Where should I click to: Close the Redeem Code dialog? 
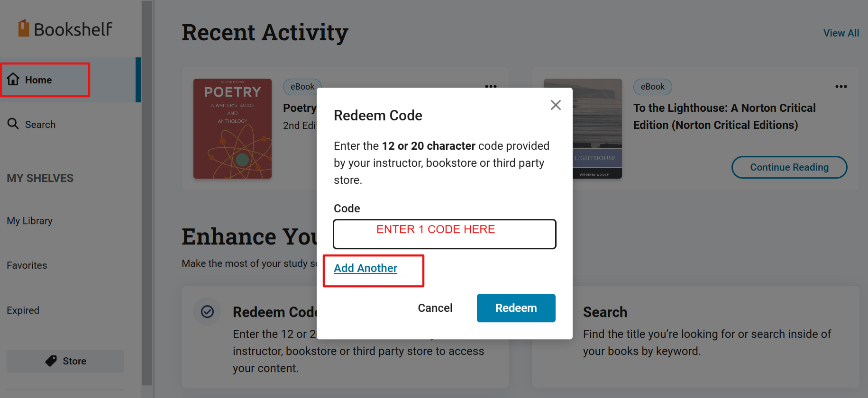coord(556,105)
